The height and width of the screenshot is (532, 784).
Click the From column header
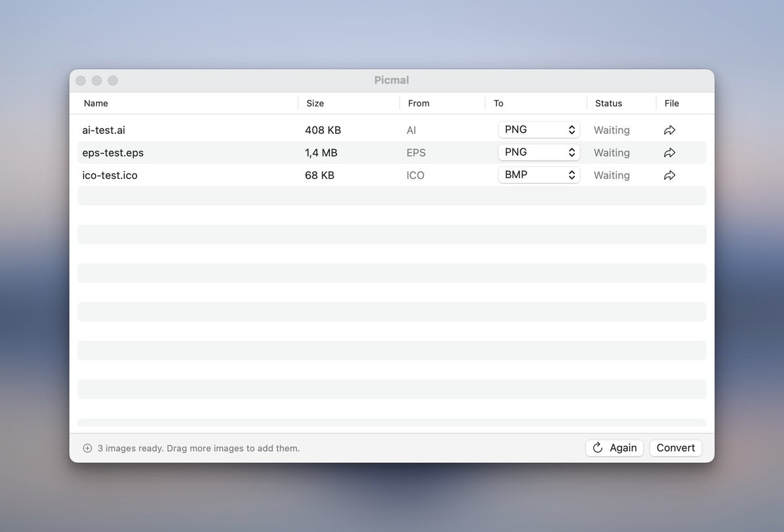[419, 103]
